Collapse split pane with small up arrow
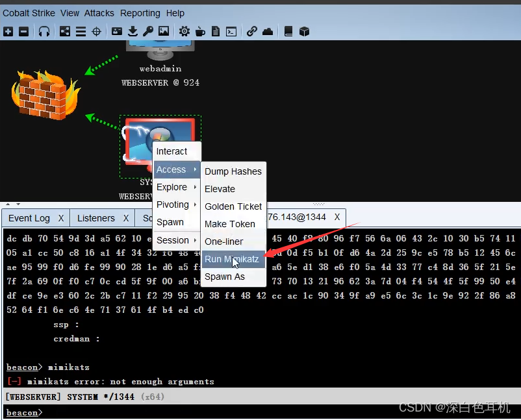 (x=8, y=204)
